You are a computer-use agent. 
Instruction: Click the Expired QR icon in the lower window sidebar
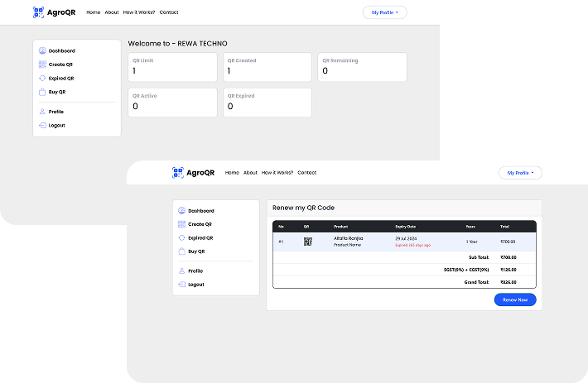181,237
